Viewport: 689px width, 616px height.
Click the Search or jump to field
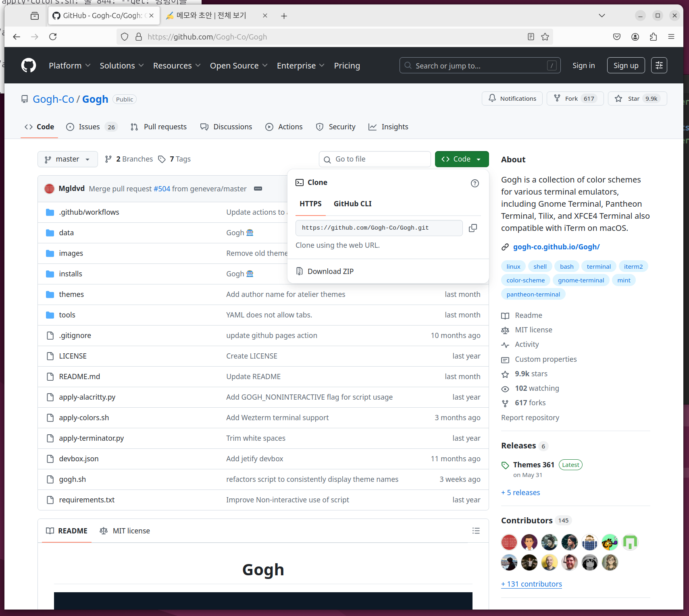click(480, 65)
